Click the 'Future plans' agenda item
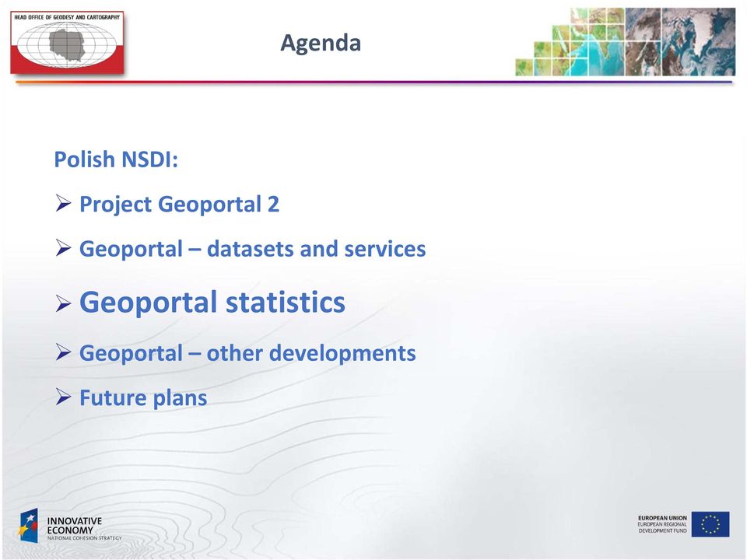Image resolution: width=747 pixels, height=560 pixels. point(143,398)
